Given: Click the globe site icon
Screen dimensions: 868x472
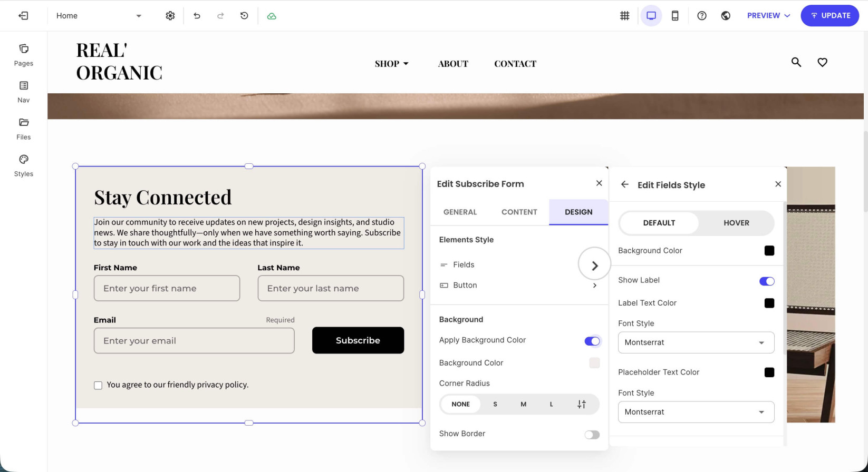Looking at the screenshot, I should coord(726,16).
